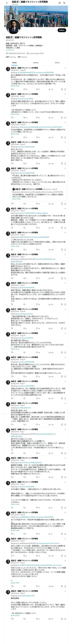This screenshot has height=644, width=72.
Task: Repost the Aug 17 post
Action: 25,228
